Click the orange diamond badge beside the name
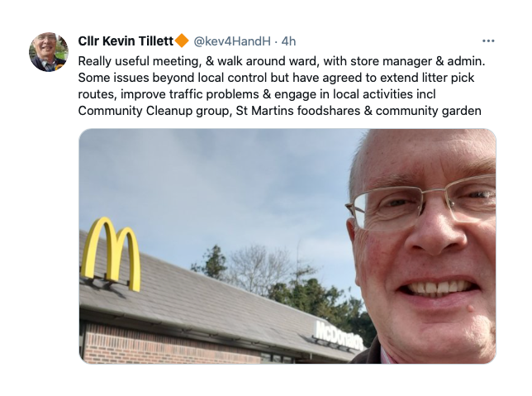 click(x=182, y=41)
